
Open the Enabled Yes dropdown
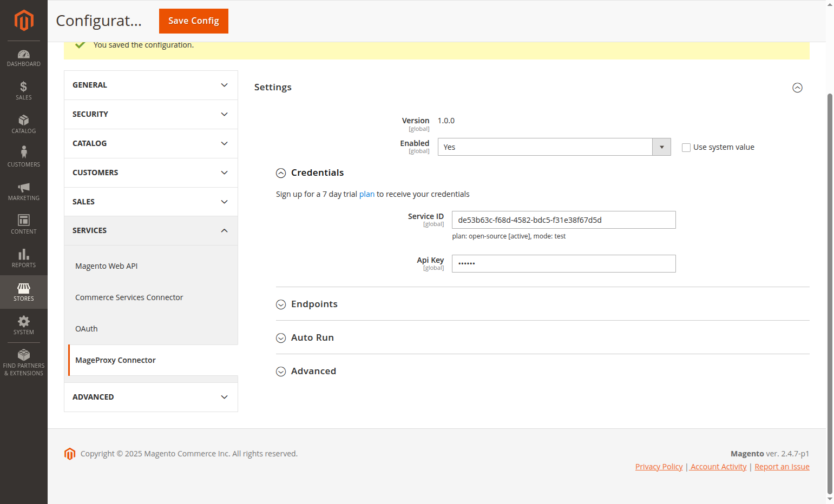[x=554, y=147]
